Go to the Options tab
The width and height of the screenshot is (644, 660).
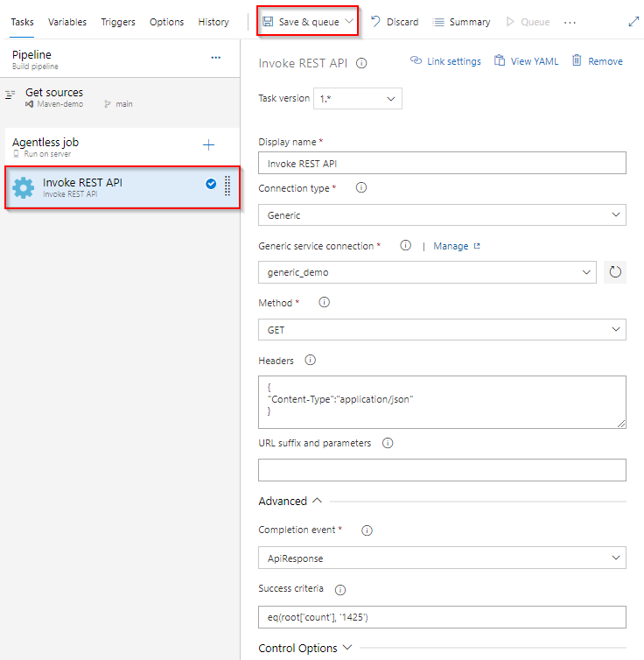166,22
